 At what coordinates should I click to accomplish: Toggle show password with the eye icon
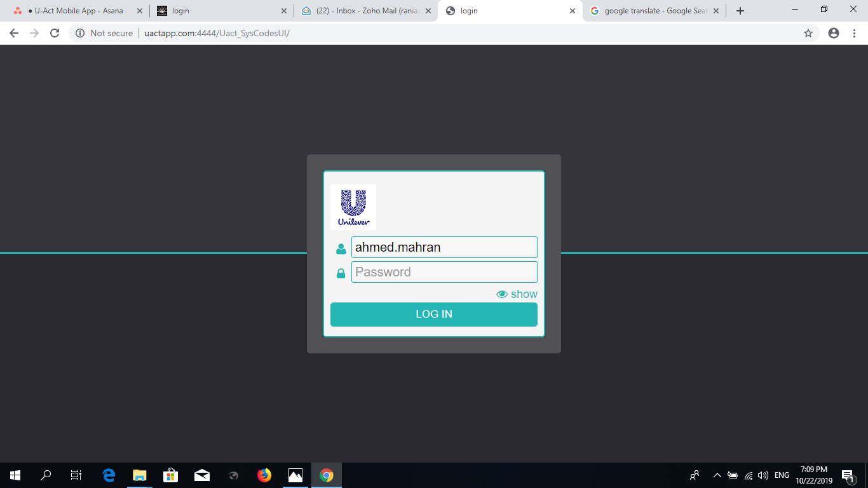coord(517,294)
